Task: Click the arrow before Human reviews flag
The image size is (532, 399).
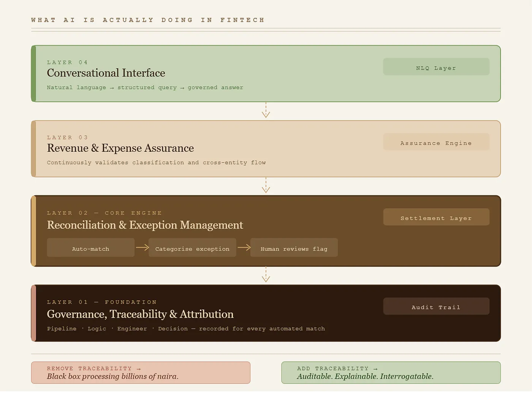Action: [x=244, y=248]
